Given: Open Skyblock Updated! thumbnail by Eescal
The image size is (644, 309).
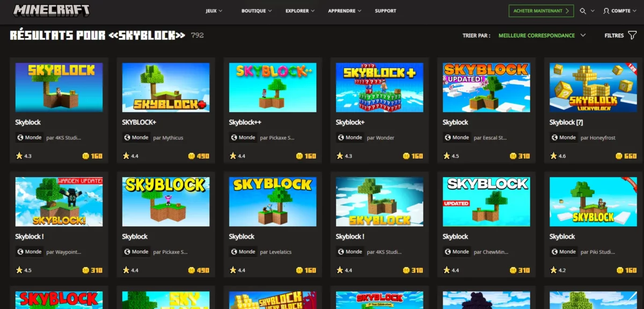Looking at the screenshot, I should 486,87.
